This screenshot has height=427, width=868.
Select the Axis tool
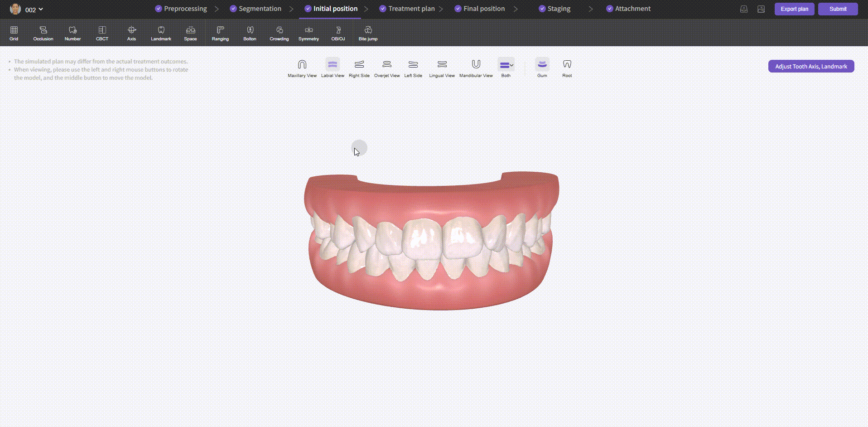click(132, 34)
